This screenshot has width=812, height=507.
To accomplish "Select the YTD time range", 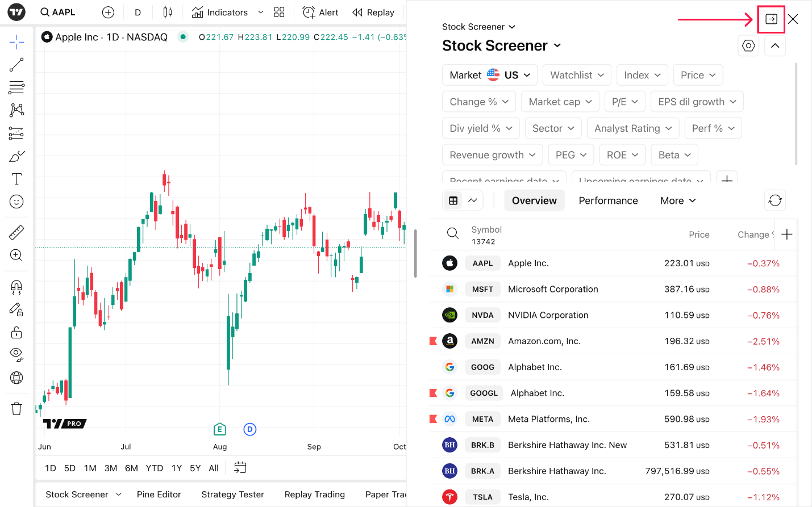I will [155, 468].
